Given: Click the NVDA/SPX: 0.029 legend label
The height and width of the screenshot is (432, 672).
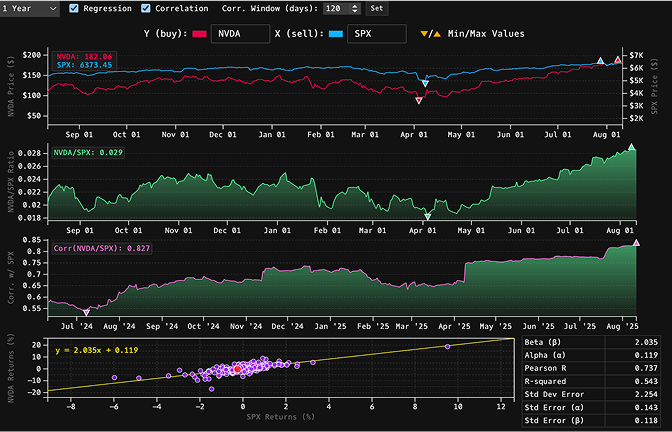Looking at the screenshot, I should pyautogui.click(x=88, y=152).
